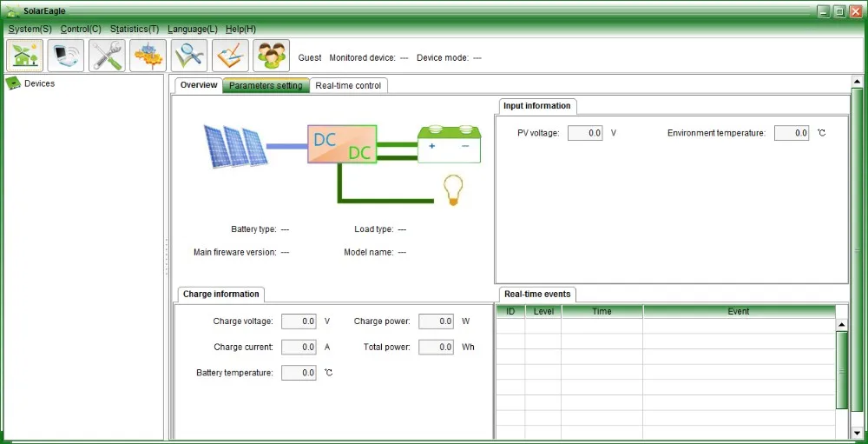Click the user accounts people icon

tap(273, 56)
